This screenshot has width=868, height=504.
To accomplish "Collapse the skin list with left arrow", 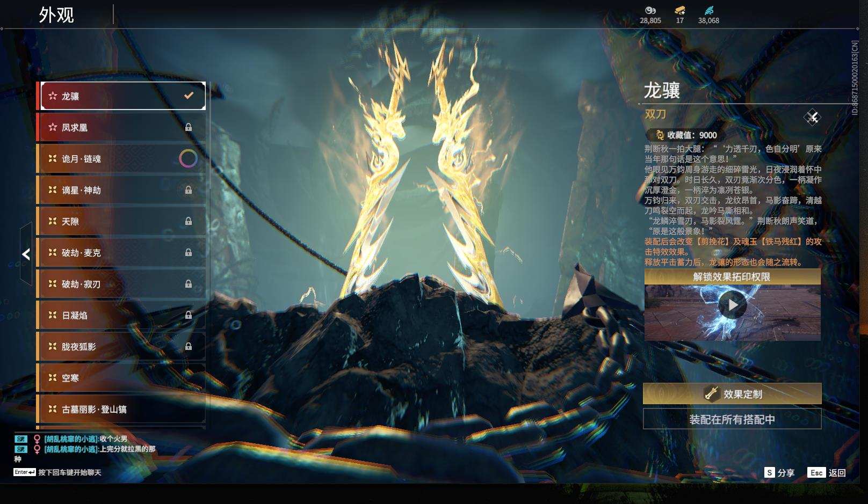I will tap(26, 254).
